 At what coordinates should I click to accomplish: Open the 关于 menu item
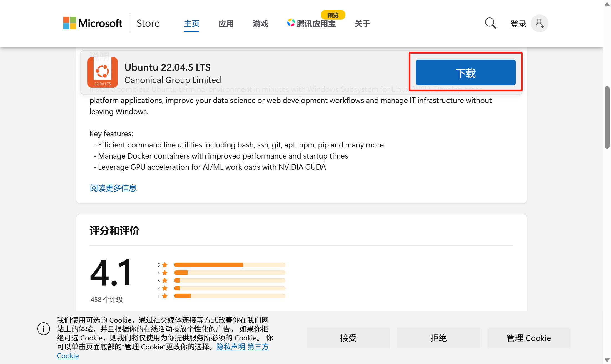(362, 24)
